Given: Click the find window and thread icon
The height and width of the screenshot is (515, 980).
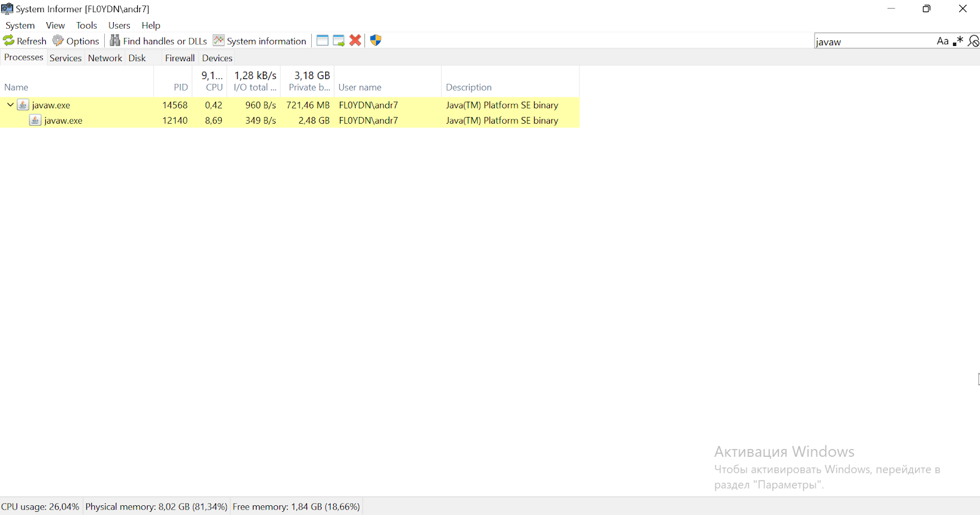Looking at the screenshot, I should pyautogui.click(x=339, y=40).
